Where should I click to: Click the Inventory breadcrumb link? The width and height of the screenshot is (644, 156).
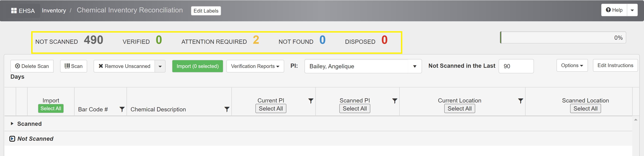pos(54,11)
